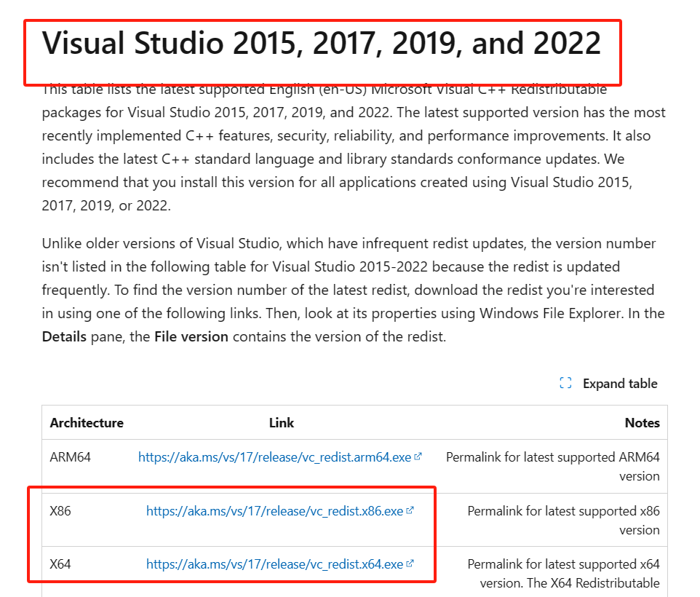
Task: Open the vc_redist.x86.exe download link
Action: tap(274, 511)
